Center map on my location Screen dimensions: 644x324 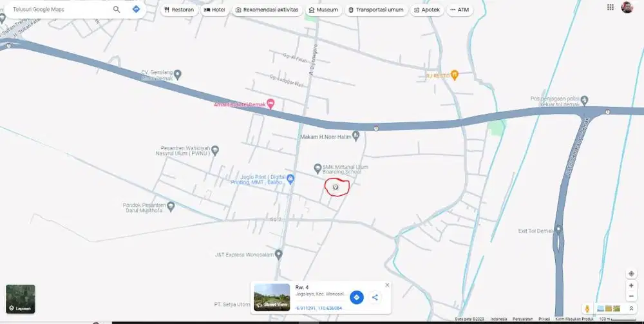click(631, 273)
